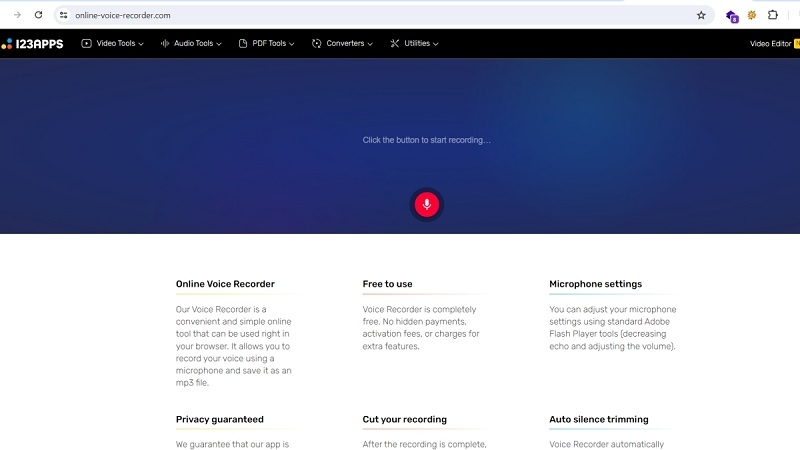Viewport: 800px width, 450px height.
Task: Open the Audio Tools menu
Action: click(x=191, y=43)
